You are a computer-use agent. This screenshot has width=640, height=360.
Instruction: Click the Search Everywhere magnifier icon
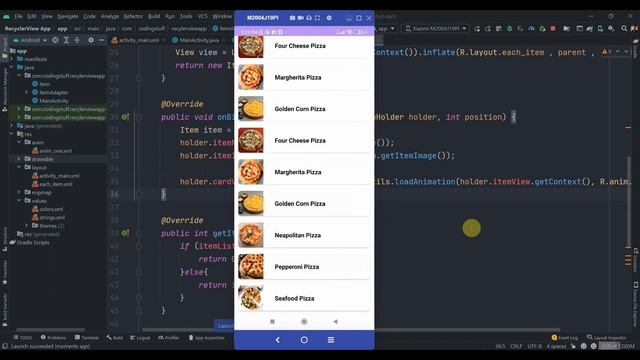[x=624, y=28]
